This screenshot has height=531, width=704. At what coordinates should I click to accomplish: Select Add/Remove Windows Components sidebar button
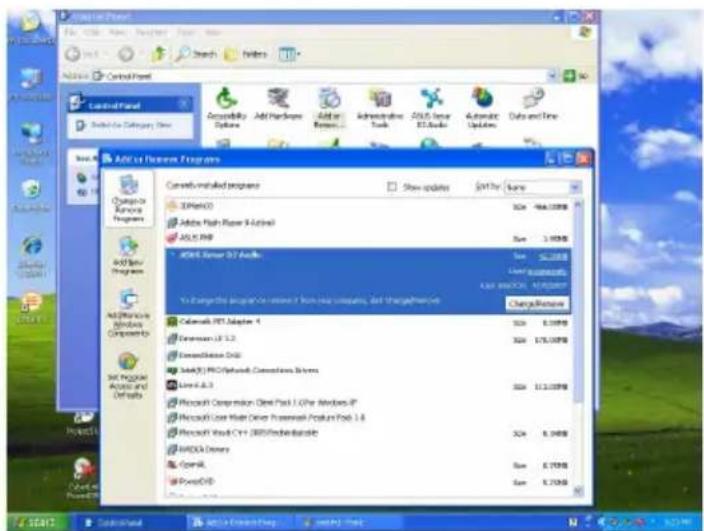[128, 313]
